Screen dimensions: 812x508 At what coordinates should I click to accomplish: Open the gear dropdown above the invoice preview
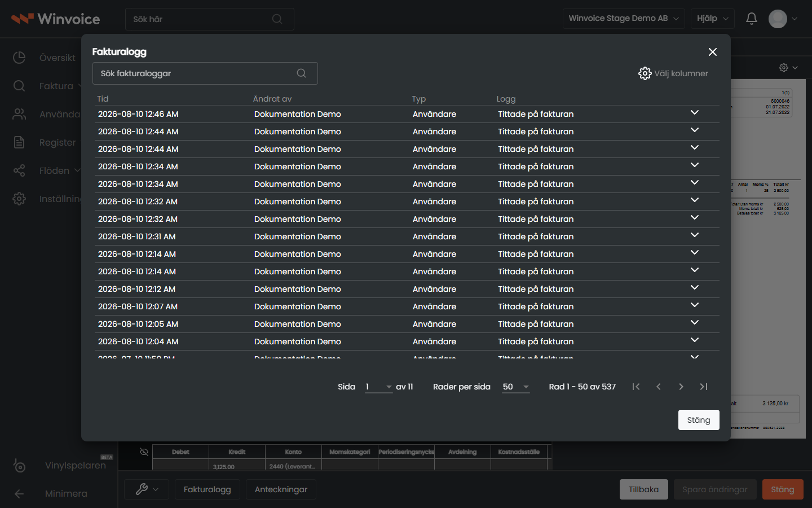(x=788, y=68)
